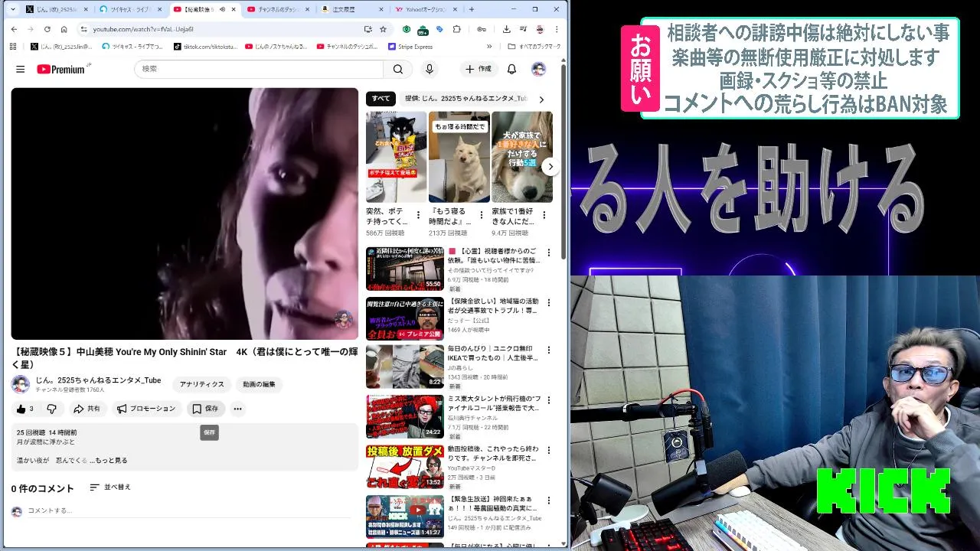Open options for 【心霊】 video
The image size is (980, 551).
click(548, 253)
